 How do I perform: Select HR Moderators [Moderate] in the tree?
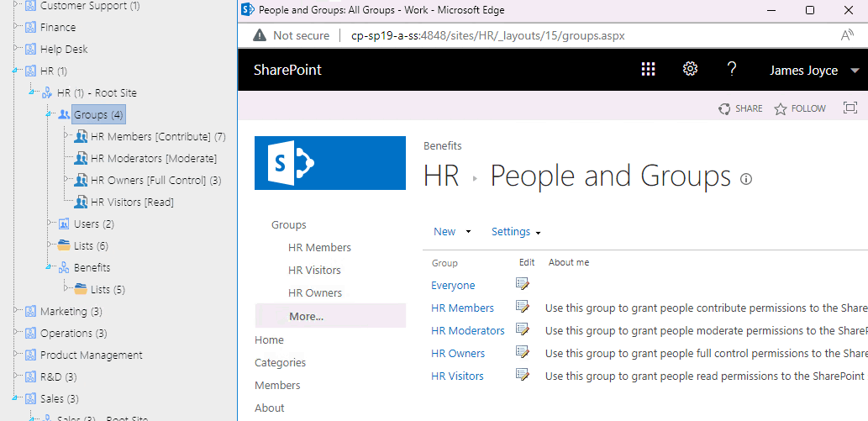pyautogui.click(x=153, y=158)
